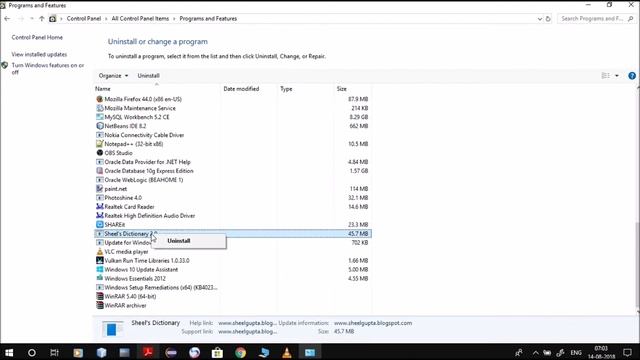Select Oracle Data Provider for .NET Help

233,162
